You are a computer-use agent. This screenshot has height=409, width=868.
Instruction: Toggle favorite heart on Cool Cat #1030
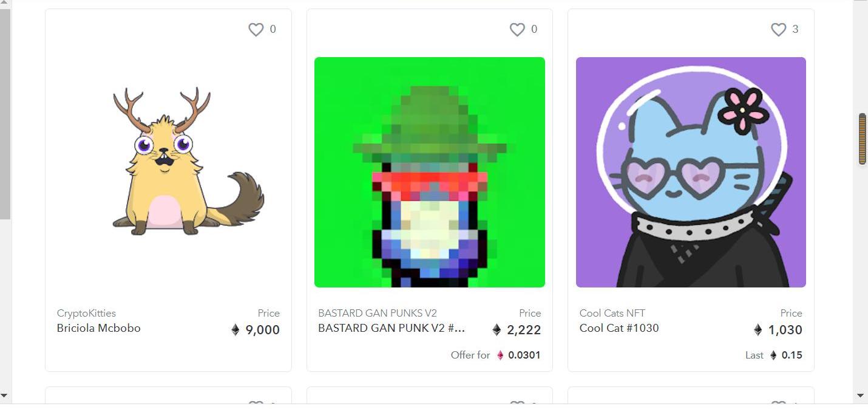point(779,29)
